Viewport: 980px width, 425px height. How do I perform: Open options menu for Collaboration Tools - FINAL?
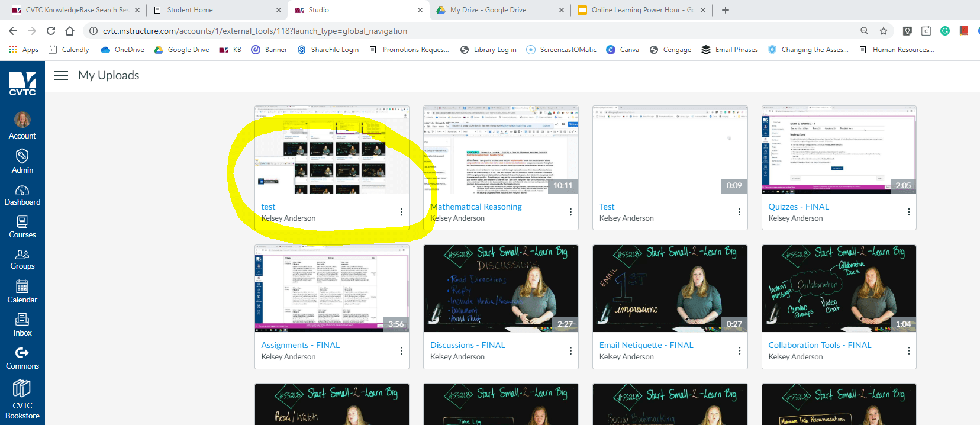point(909,350)
